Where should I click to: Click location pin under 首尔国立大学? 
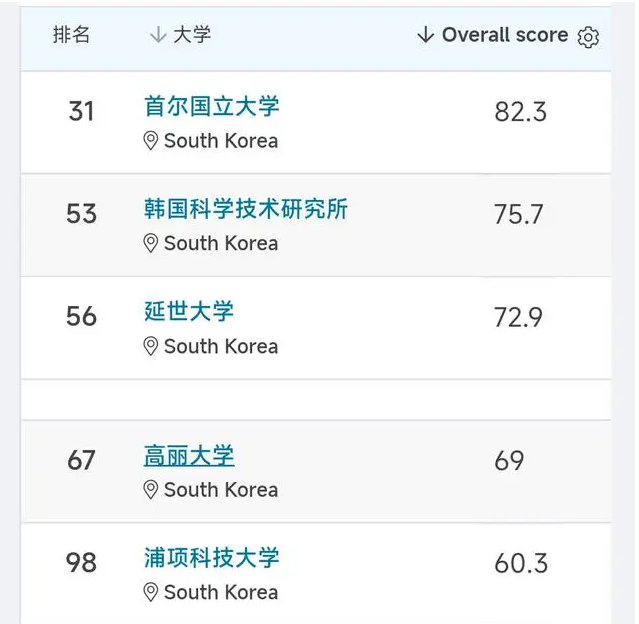pyautogui.click(x=151, y=141)
